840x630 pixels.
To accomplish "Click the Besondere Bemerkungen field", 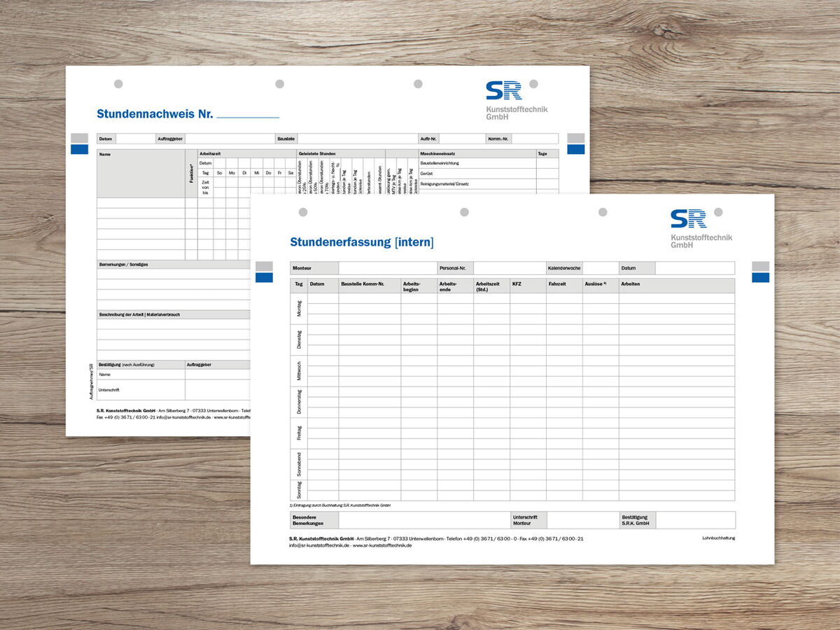I will (424, 520).
